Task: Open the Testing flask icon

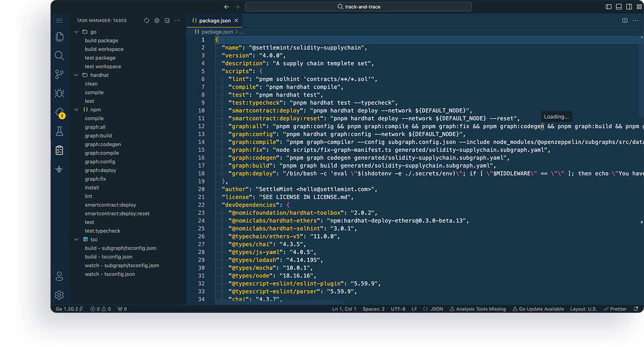Action: (59, 131)
